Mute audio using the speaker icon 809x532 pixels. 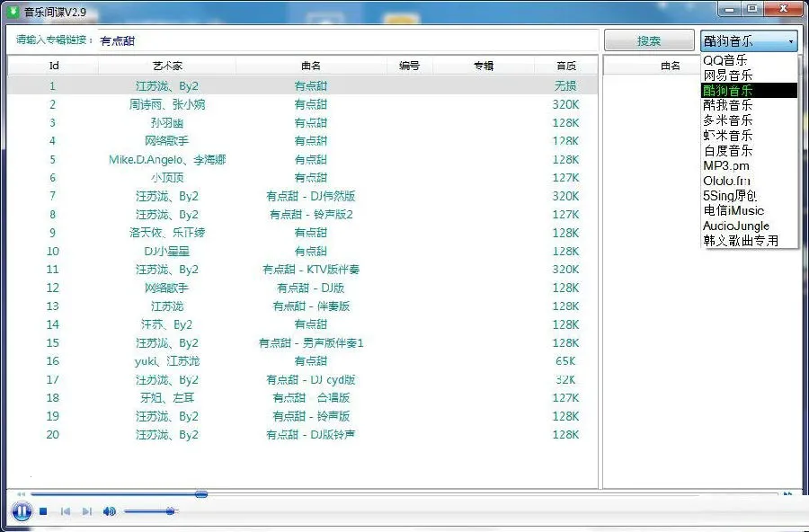coord(109,510)
